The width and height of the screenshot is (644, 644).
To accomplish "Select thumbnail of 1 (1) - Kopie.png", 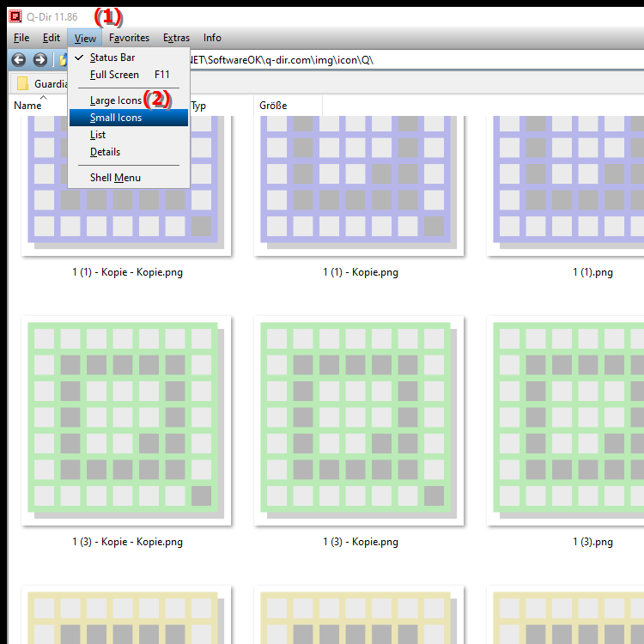I will (x=359, y=185).
